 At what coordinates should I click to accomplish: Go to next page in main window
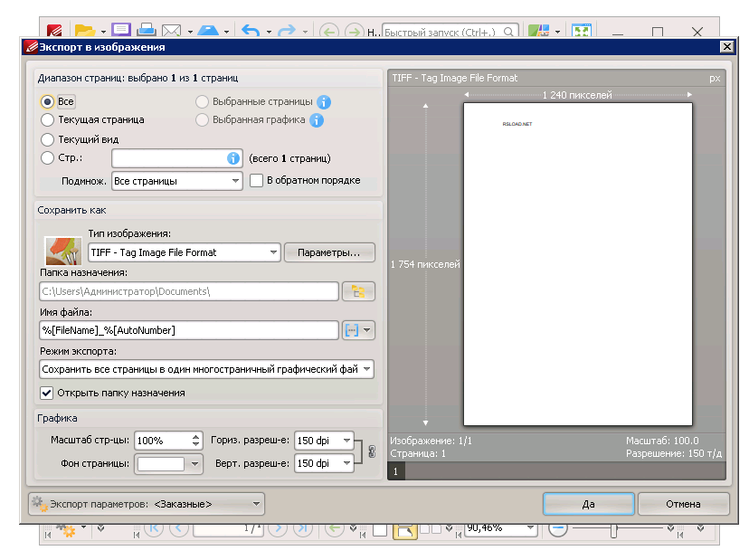coord(278,528)
